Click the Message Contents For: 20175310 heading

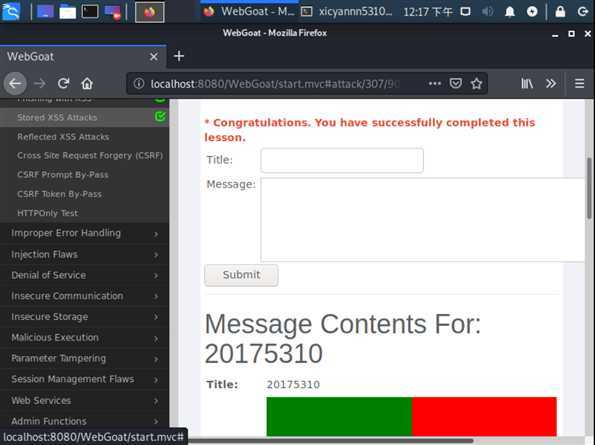[343, 339]
